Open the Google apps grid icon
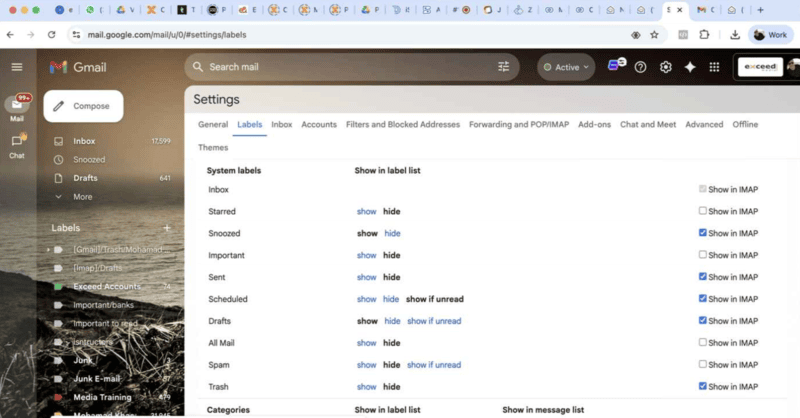This screenshot has height=418, width=800. coord(714,67)
